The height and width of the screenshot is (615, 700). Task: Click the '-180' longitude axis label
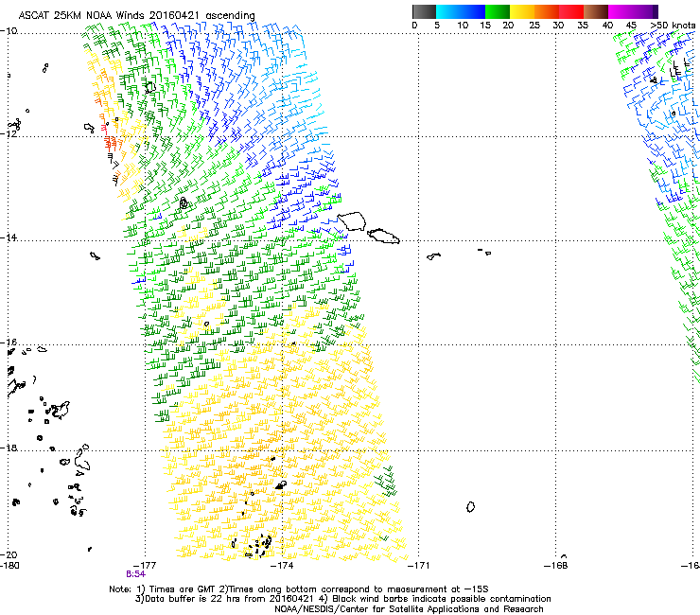pos(9,566)
